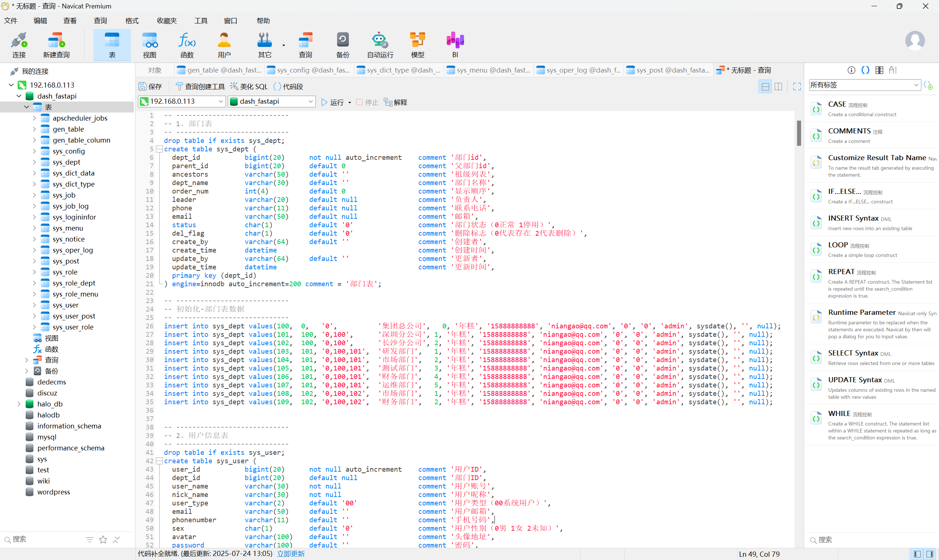The image size is (939, 560).
Task: Insert the WHILE snippet
Action: click(x=872, y=424)
